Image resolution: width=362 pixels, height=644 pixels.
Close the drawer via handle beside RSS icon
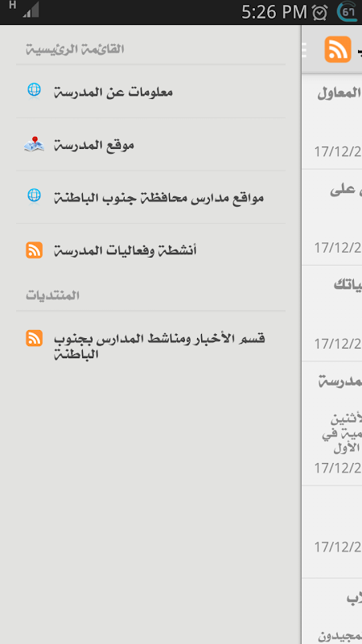click(304, 49)
